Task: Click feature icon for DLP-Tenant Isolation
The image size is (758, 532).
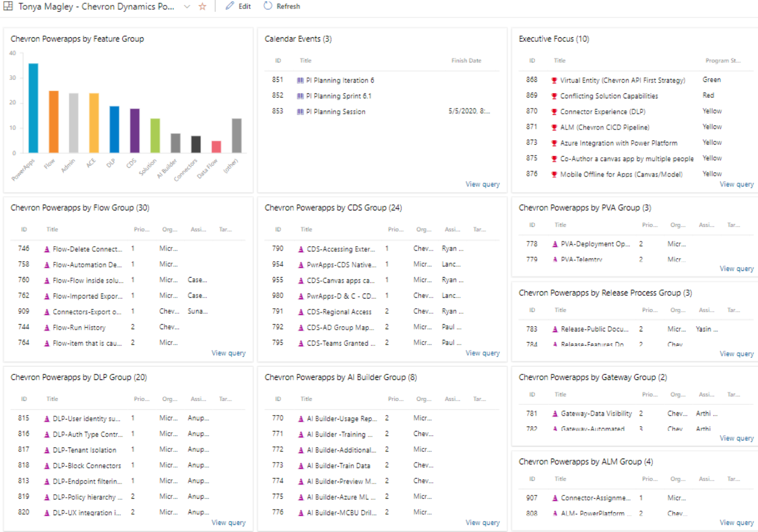Action: (x=47, y=450)
